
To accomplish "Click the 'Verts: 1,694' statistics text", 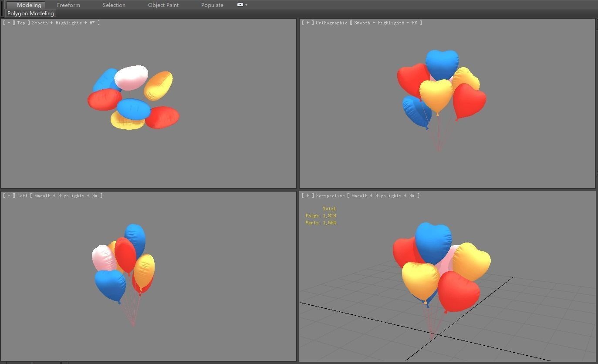I will [321, 222].
